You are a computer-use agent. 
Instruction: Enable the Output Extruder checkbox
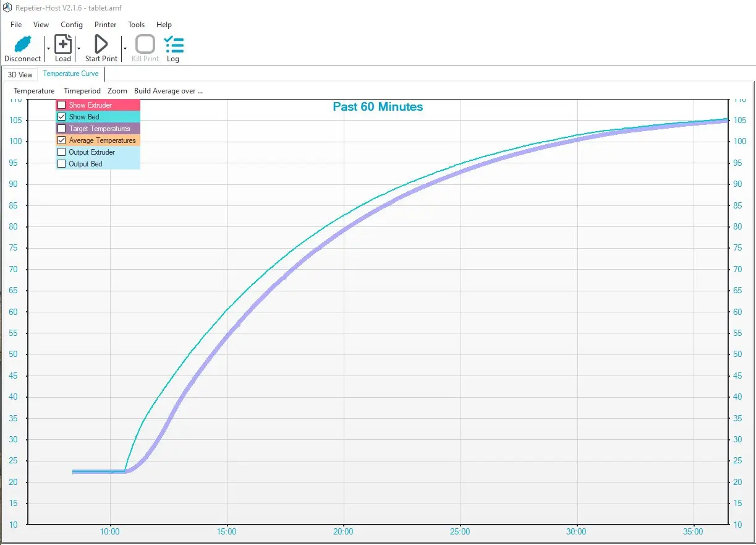pos(62,152)
